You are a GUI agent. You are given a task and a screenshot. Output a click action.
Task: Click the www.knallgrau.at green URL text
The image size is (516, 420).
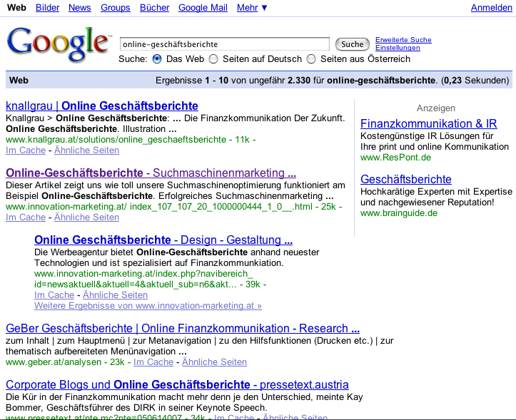116,140
